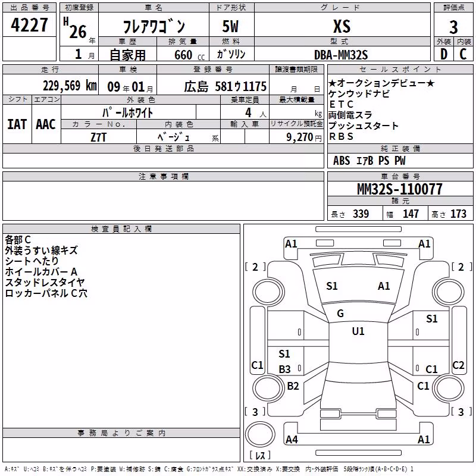The width and height of the screenshot is (476, 476).
Task: Select the car name フレアワゴン
Action: tap(154, 26)
